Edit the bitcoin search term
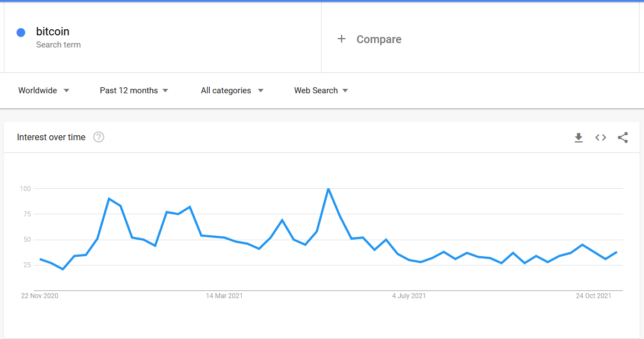The width and height of the screenshot is (644, 339). [52, 31]
